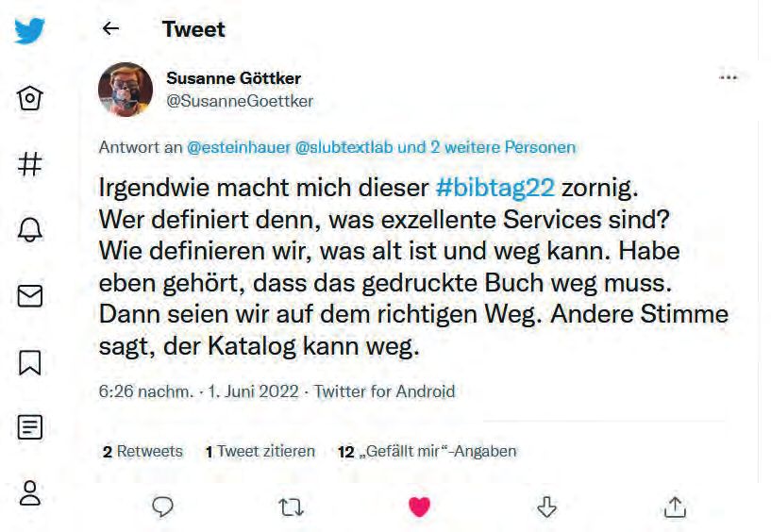The height and width of the screenshot is (532, 771).
Task: Go back with the left arrow
Action: coord(110,29)
